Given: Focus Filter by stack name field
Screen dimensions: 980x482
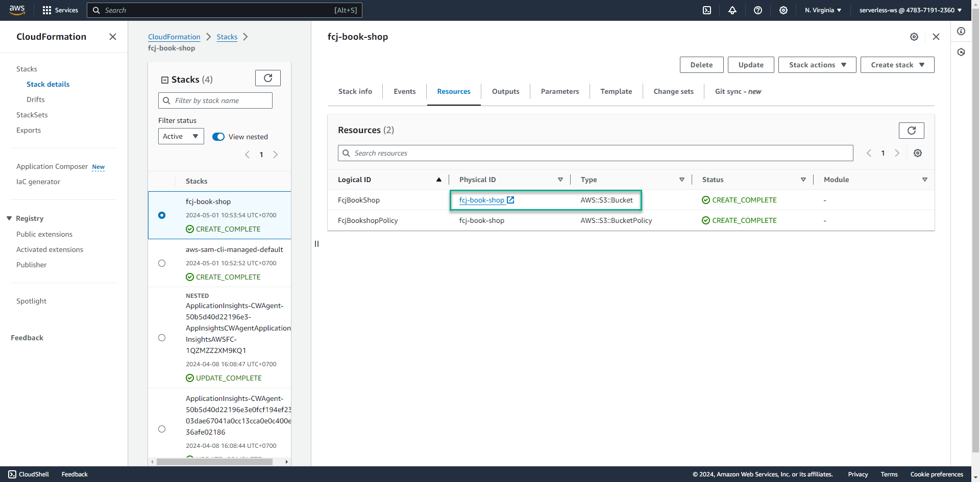Looking at the screenshot, I should pos(215,100).
